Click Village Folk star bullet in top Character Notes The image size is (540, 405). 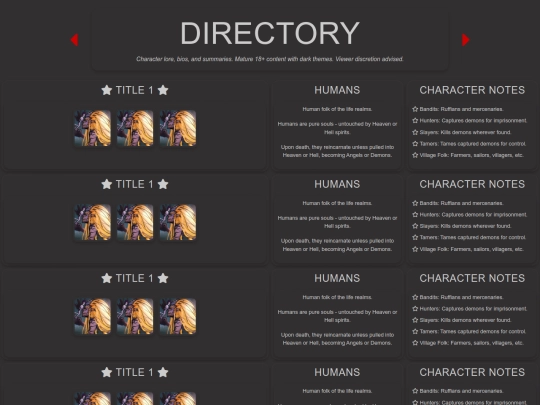pos(415,155)
